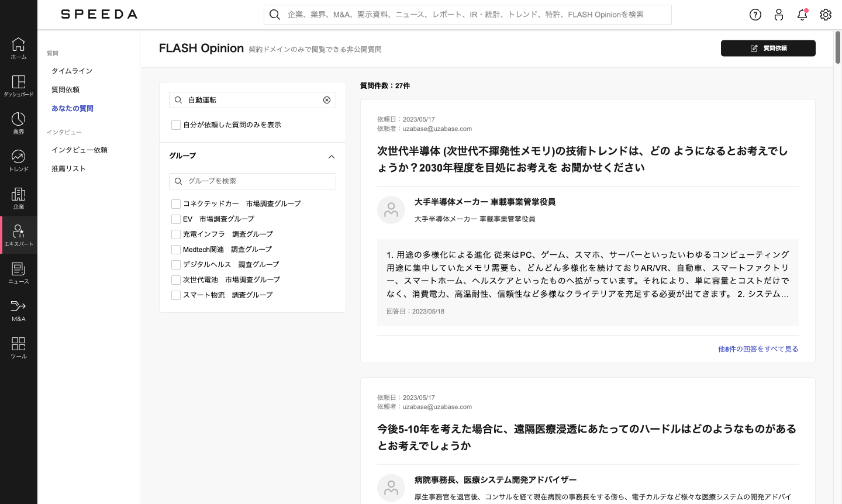The width and height of the screenshot is (842, 504).
Task: Open the ツール sidebar icon
Action: [18, 344]
